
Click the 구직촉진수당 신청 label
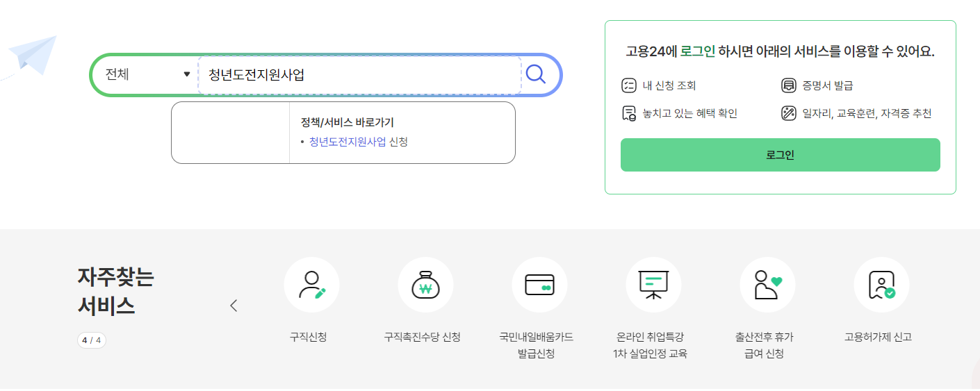422,338
